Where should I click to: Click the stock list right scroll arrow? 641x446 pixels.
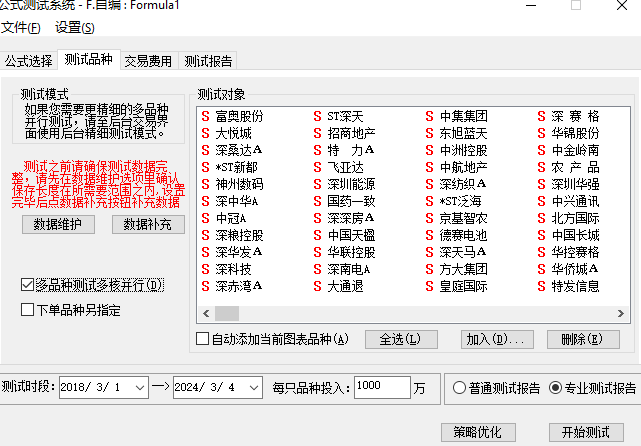coord(621,314)
